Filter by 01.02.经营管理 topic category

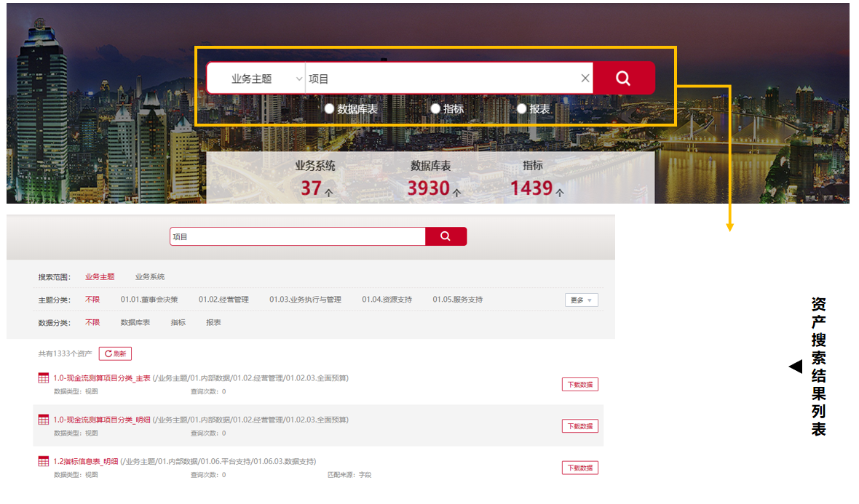223,300
